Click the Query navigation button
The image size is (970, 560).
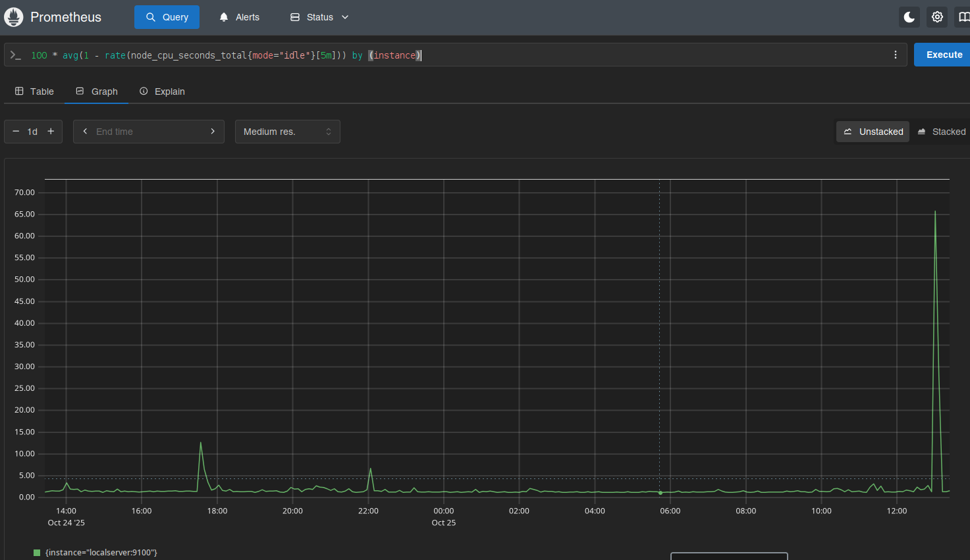[x=167, y=17]
